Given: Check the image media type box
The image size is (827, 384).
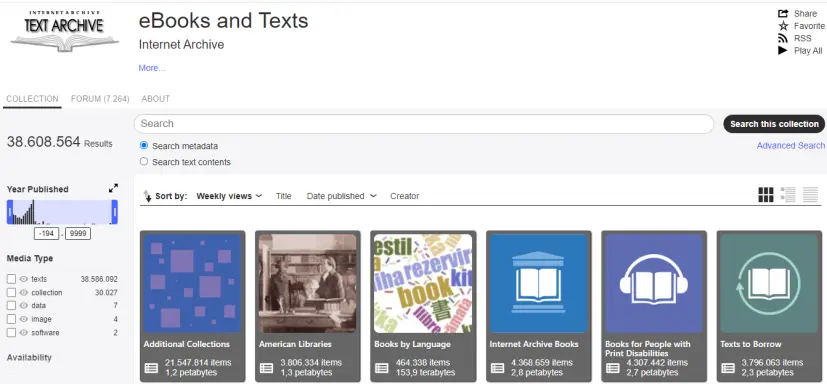Looking at the screenshot, I should pyautogui.click(x=11, y=319).
